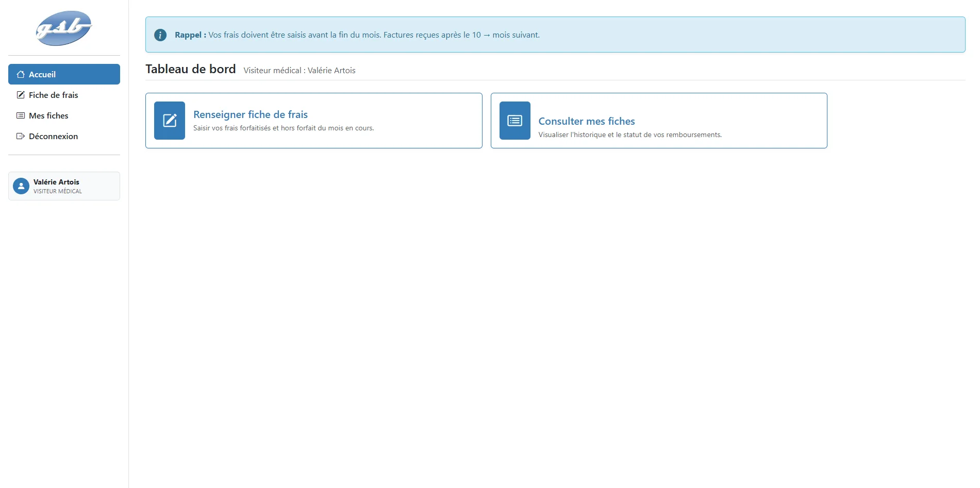Open the Consulter mes fiches link
The image size is (980, 488).
click(x=587, y=121)
